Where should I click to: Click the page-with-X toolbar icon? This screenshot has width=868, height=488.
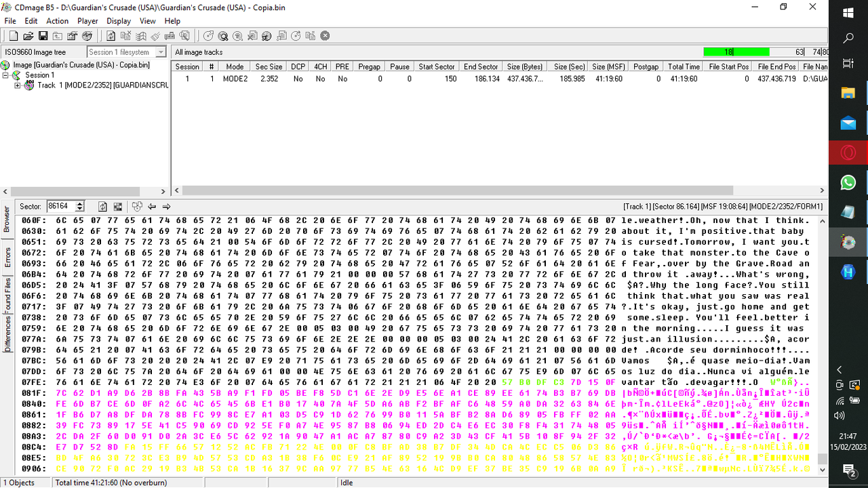coord(252,36)
